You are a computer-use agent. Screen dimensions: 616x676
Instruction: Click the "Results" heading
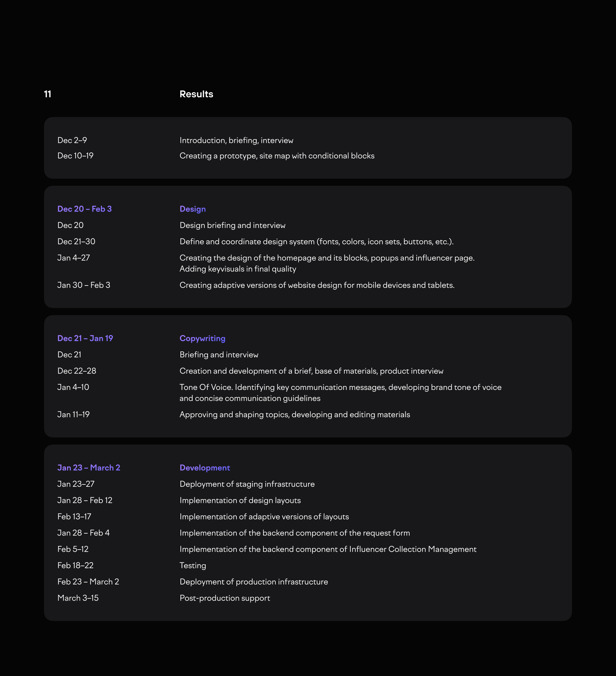click(196, 94)
